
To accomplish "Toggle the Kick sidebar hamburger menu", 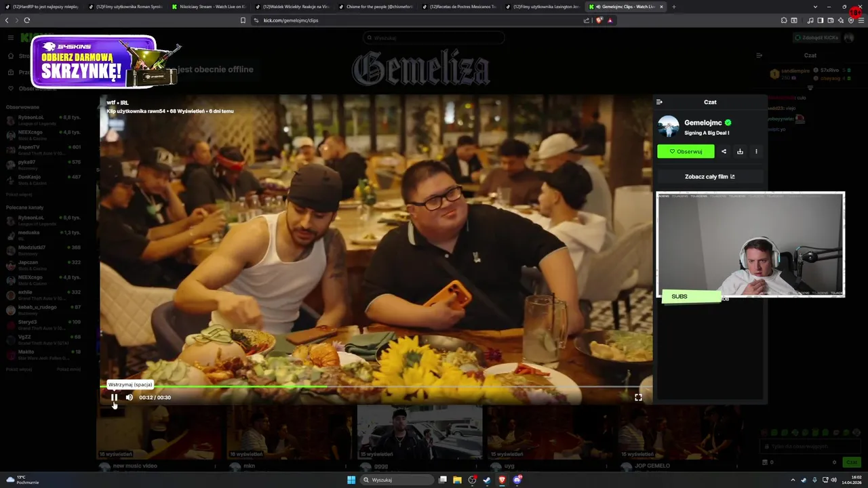I will (x=11, y=37).
